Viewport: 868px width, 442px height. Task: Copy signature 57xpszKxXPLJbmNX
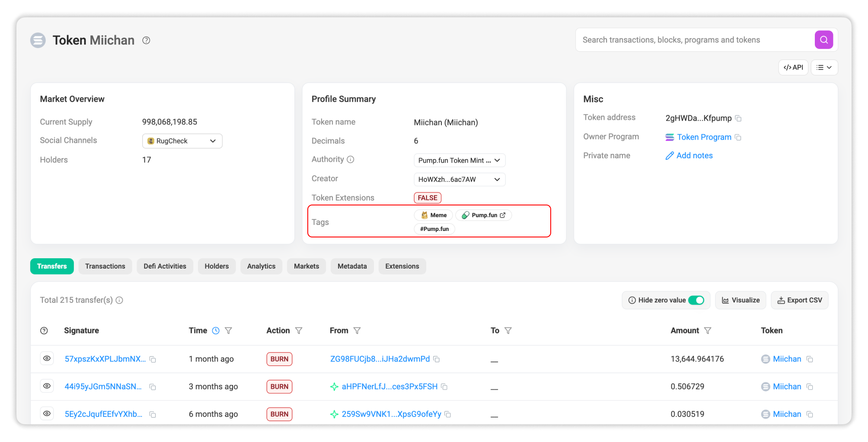pyautogui.click(x=153, y=359)
